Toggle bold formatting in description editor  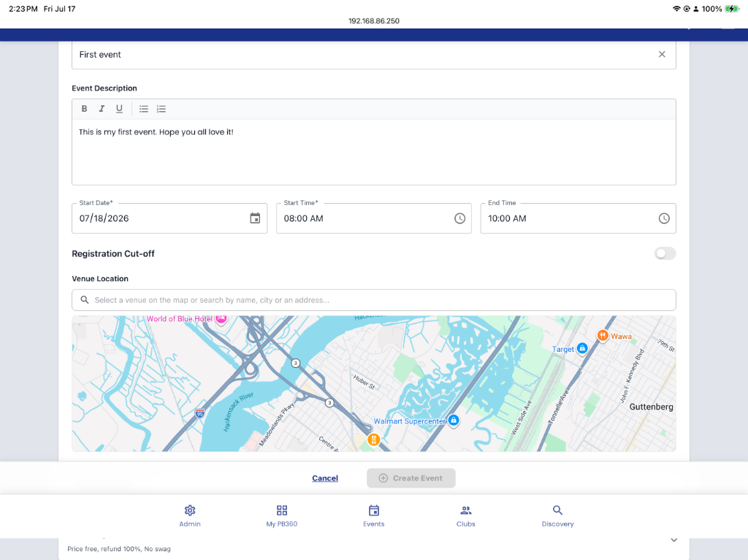pyautogui.click(x=84, y=109)
